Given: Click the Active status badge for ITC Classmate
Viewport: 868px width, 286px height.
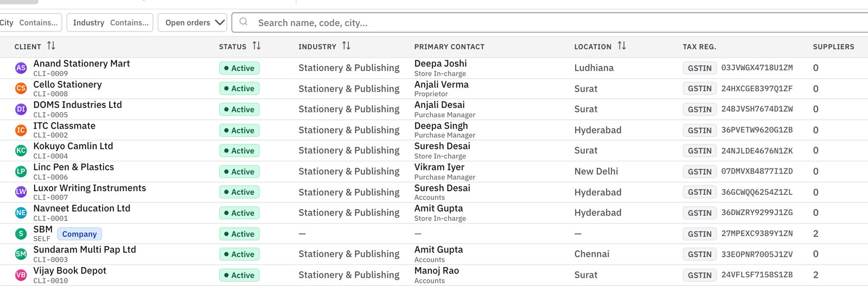Looking at the screenshot, I should [x=239, y=130].
